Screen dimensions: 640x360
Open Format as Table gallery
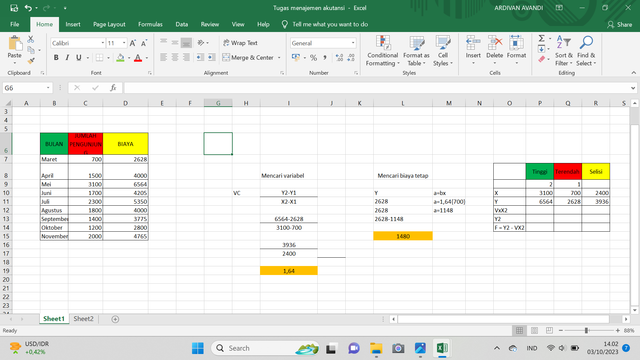coord(416,51)
